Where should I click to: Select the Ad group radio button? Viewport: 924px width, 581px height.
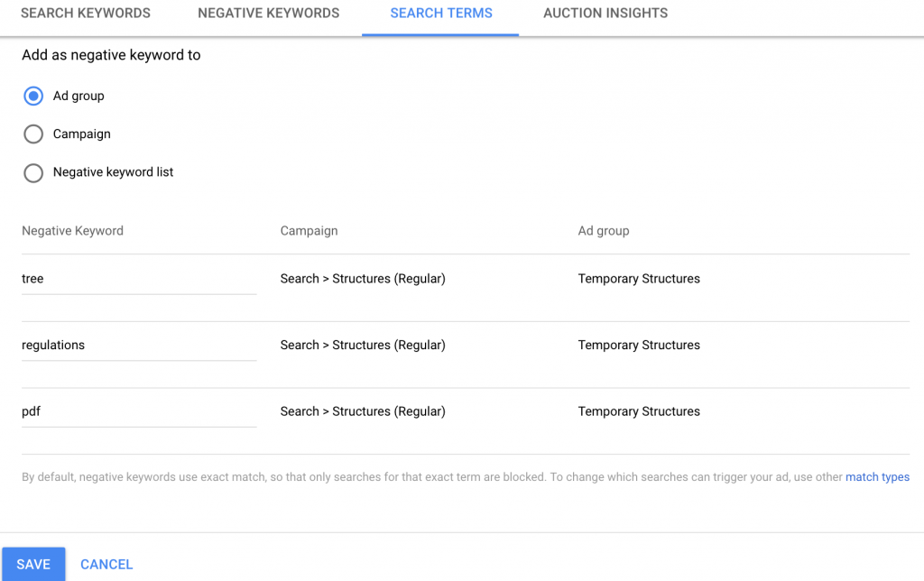coord(33,96)
